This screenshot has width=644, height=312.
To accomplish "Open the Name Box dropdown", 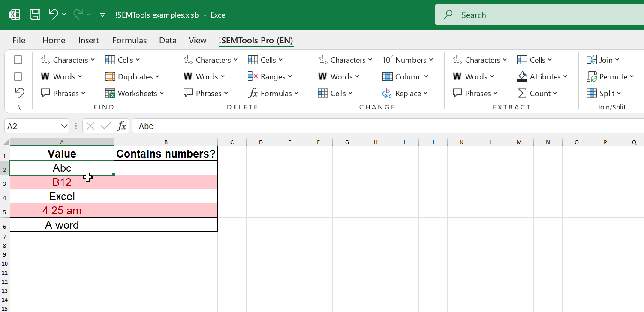I will [x=64, y=126].
